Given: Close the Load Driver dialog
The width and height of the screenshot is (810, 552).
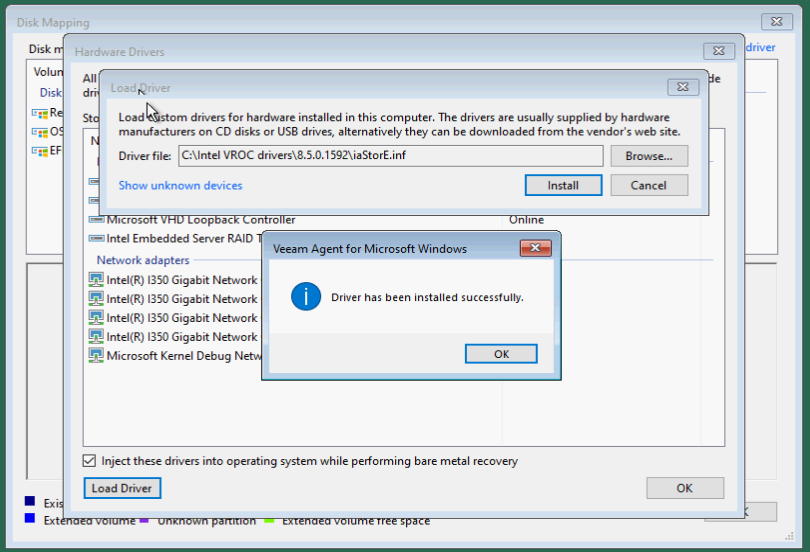Looking at the screenshot, I should (x=683, y=87).
